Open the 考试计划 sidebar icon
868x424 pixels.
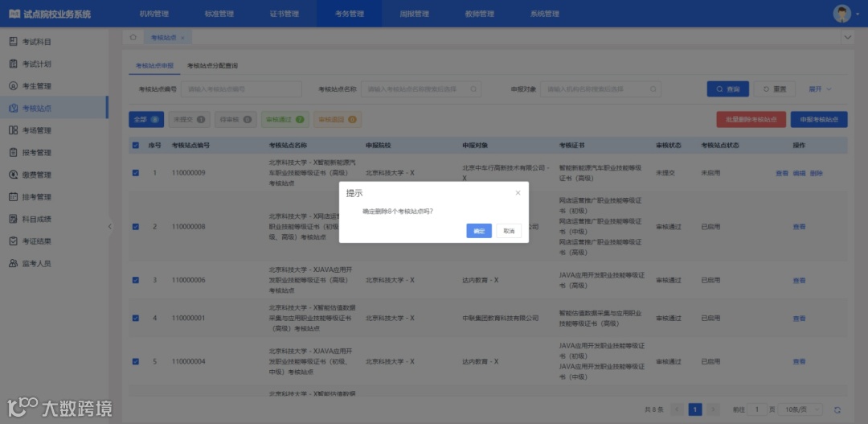14,64
